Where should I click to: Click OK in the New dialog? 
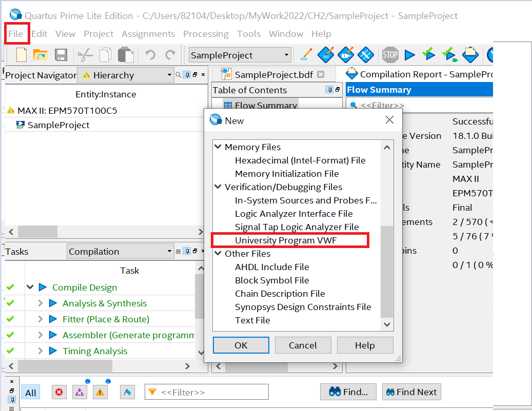pyautogui.click(x=241, y=345)
